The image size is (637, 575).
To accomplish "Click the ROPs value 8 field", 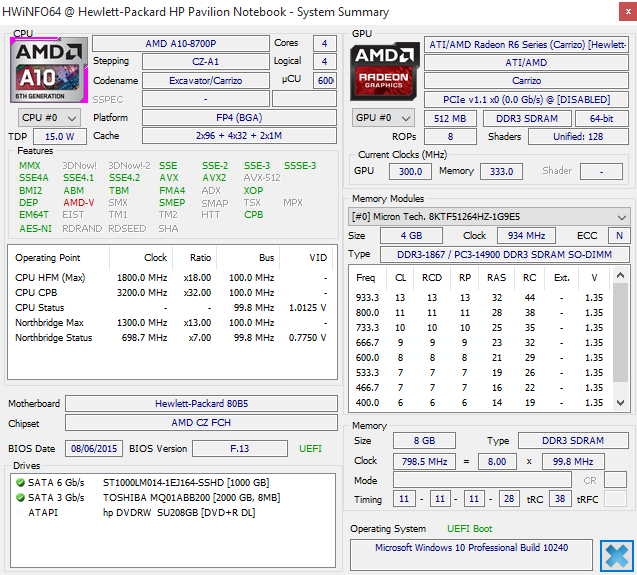I will (450, 137).
